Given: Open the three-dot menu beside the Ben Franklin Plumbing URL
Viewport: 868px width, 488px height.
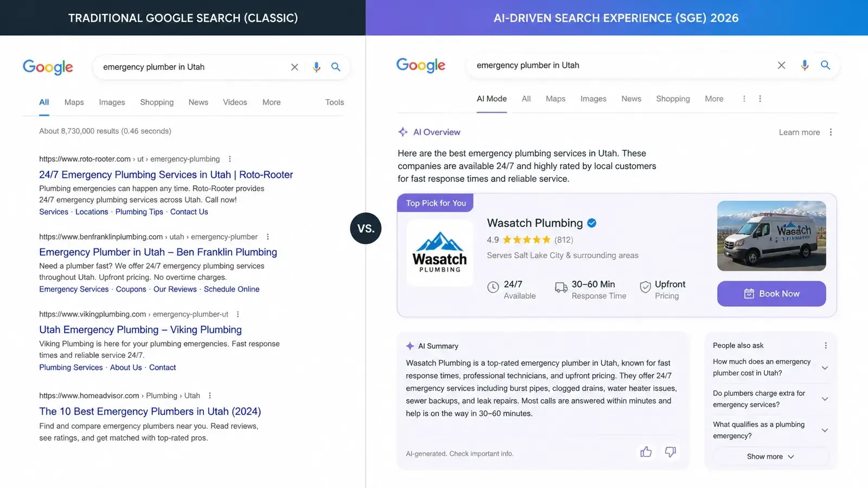Looking at the screenshot, I should click(x=267, y=236).
